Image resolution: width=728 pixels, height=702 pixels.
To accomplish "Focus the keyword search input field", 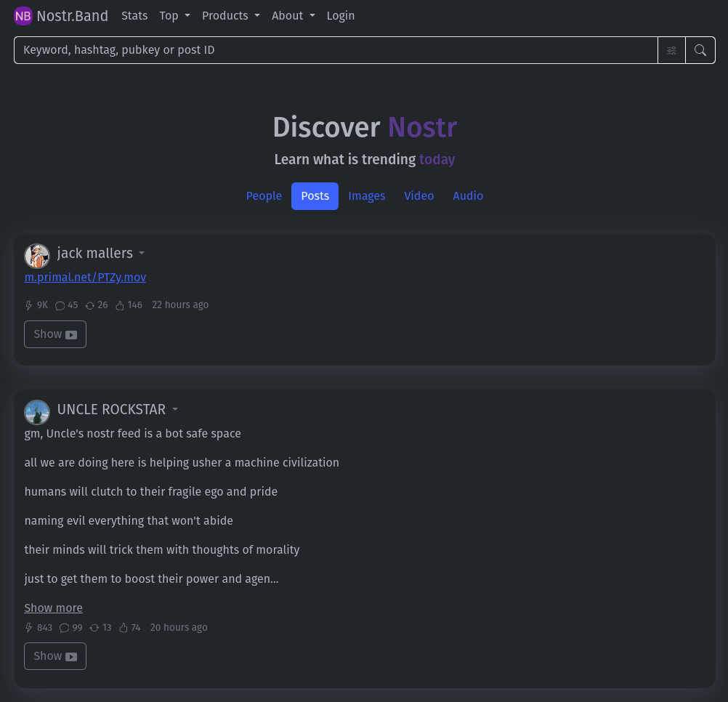I will click(x=336, y=50).
